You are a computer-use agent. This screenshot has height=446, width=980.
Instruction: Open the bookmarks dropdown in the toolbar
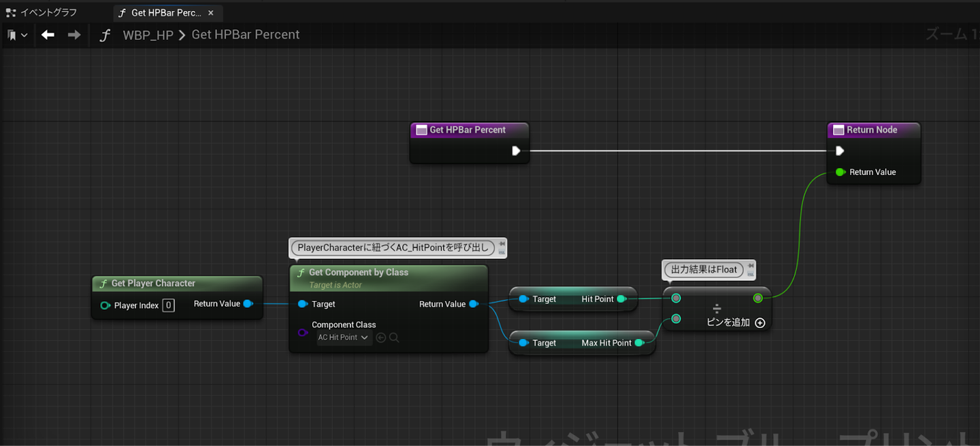coord(18,35)
